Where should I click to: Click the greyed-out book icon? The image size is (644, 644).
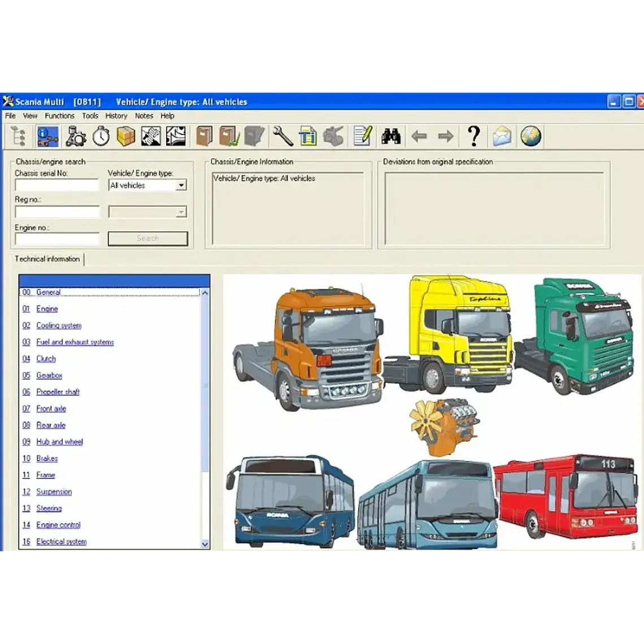pyautogui.click(x=254, y=136)
